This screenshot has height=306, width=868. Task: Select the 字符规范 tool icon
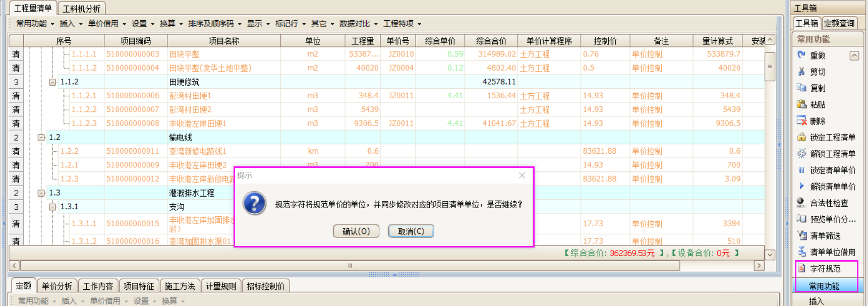click(x=801, y=268)
